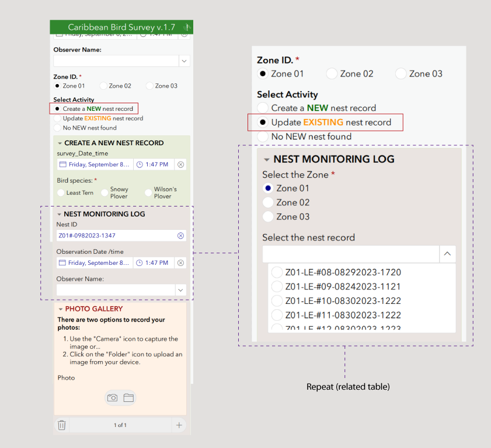Open the camera icon to capture a photo
The width and height of the screenshot is (491, 448).
point(112,397)
